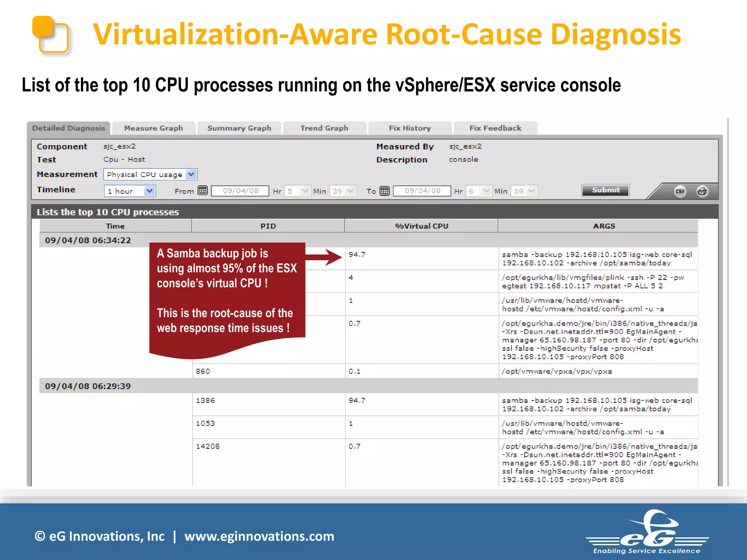
Task: Switch to the Detailed Diagnosis tab
Action: click(69, 128)
